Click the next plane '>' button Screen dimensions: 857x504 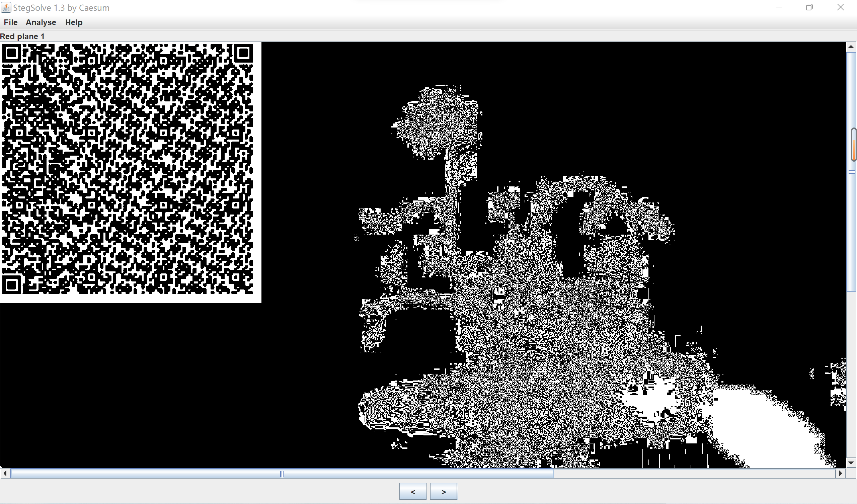coord(444,491)
